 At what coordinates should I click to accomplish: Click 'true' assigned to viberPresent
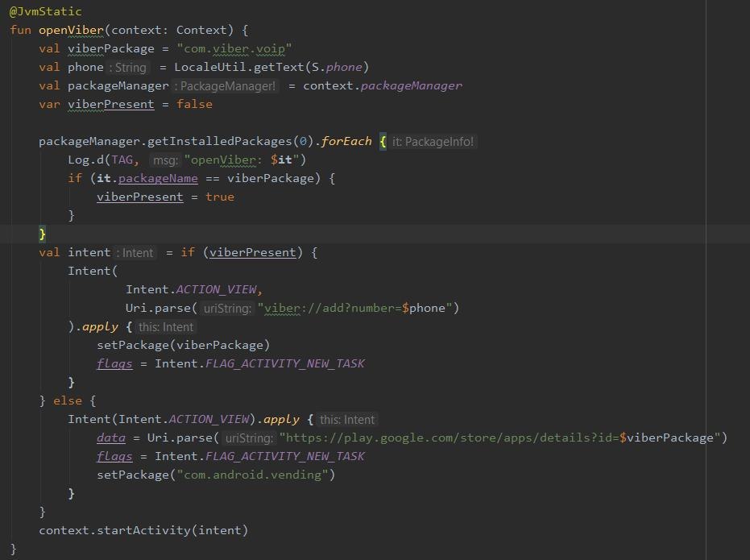point(220,197)
